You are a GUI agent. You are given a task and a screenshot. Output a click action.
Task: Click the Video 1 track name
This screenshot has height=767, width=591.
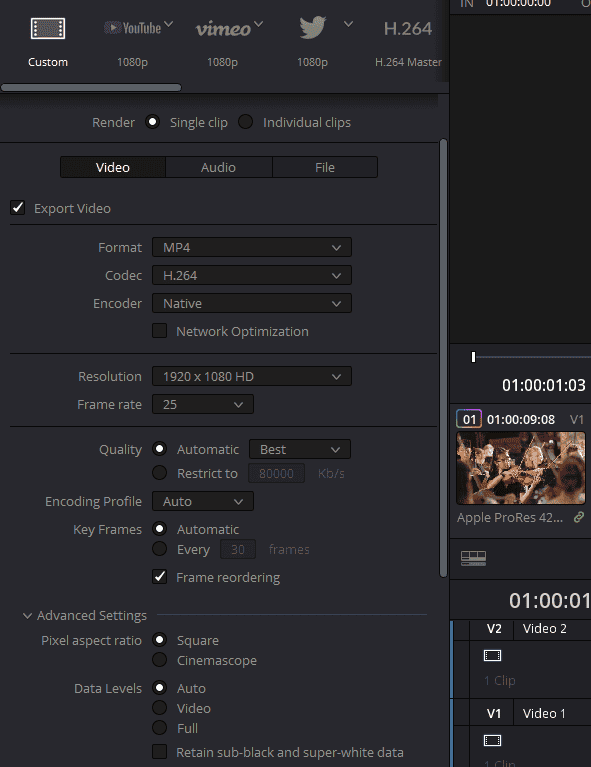544,714
